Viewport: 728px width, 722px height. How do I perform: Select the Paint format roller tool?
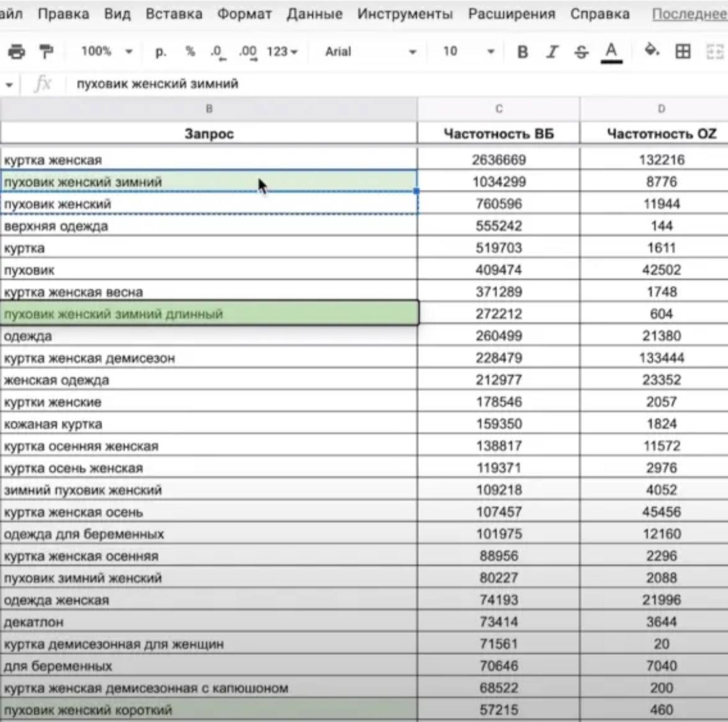pos(46,52)
